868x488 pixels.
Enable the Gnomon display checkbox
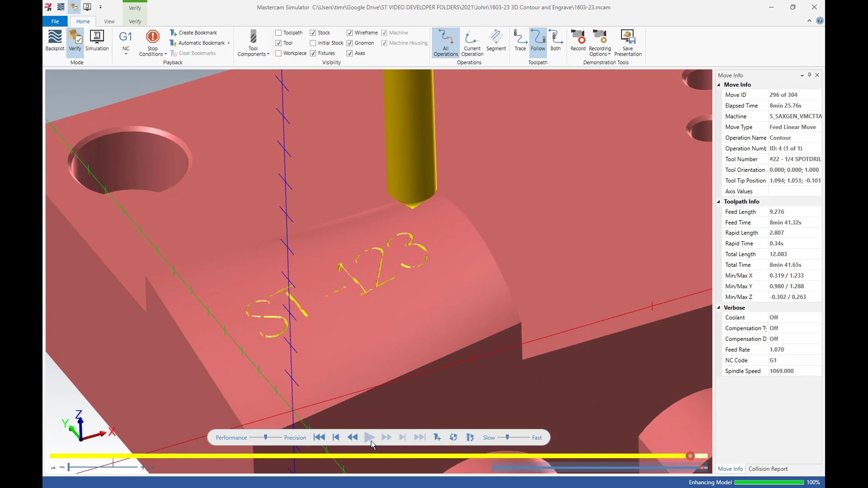pyautogui.click(x=349, y=43)
